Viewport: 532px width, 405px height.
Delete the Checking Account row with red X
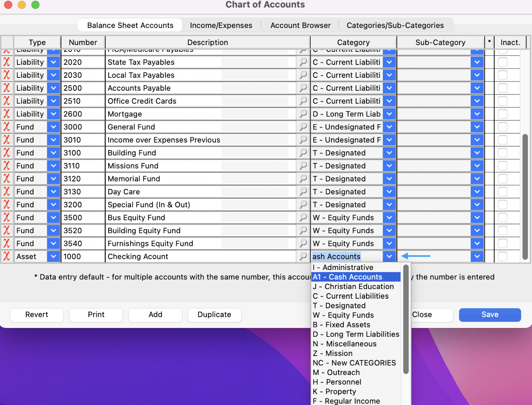7,256
